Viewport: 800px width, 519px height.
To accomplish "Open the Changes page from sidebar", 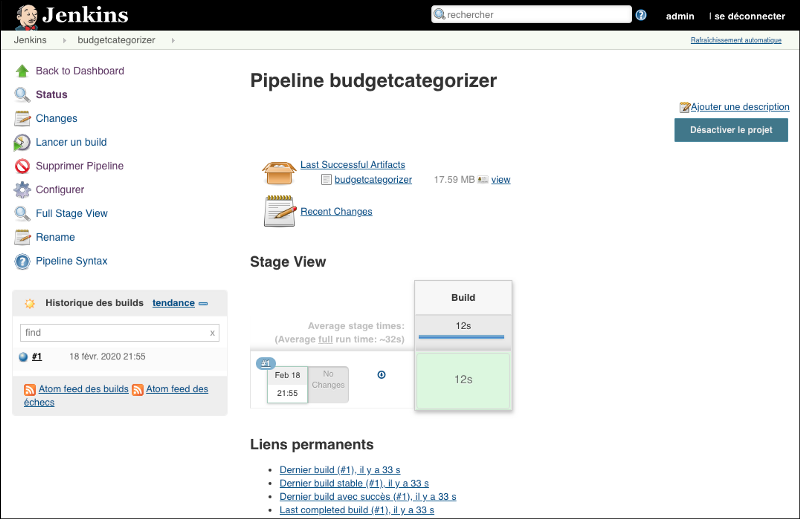I will tap(57, 118).
